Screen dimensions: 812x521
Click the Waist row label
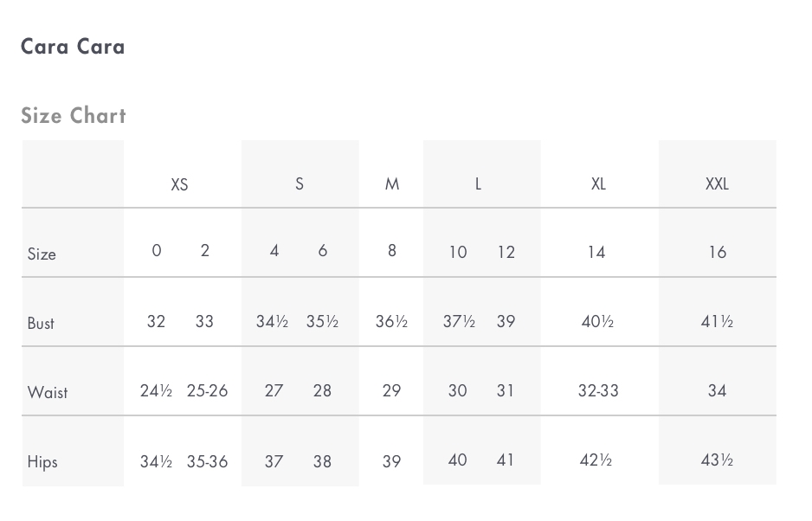click(x=47, y=392)
